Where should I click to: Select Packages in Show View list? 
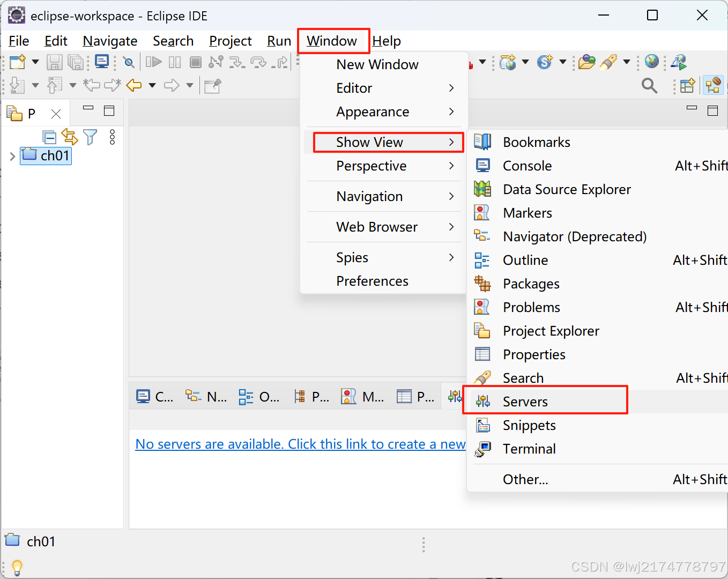click(599, 284)
